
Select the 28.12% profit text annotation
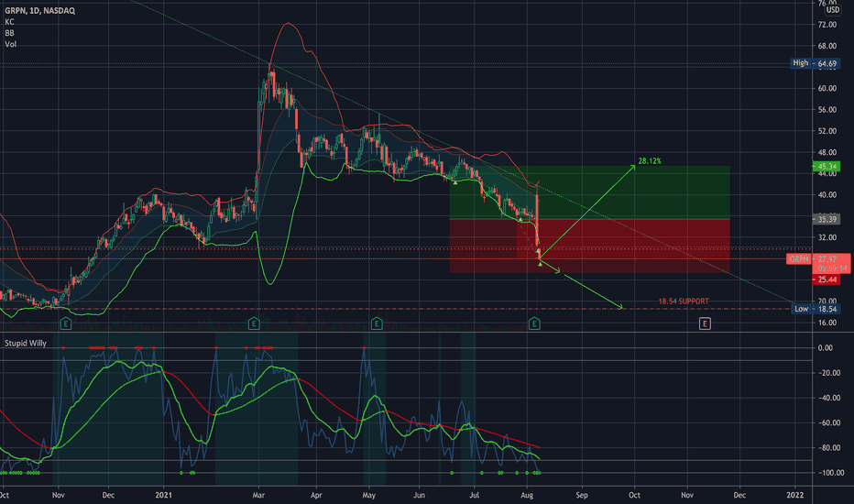[x=650, y=160]
